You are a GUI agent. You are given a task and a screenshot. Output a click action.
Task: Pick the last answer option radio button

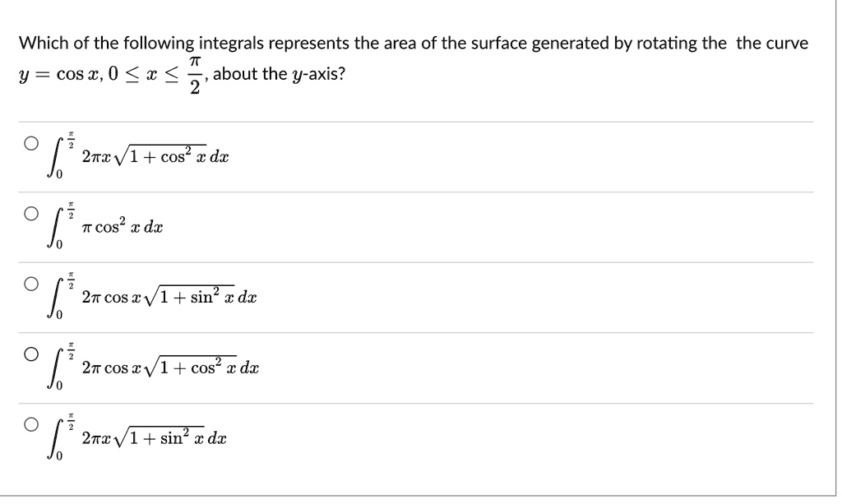coord(31,423)
